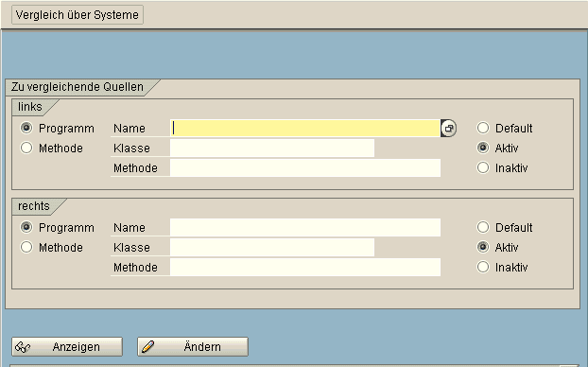Focus the Name input field under rechts
The image size is (588, 367).
click(x=305, y=228)
